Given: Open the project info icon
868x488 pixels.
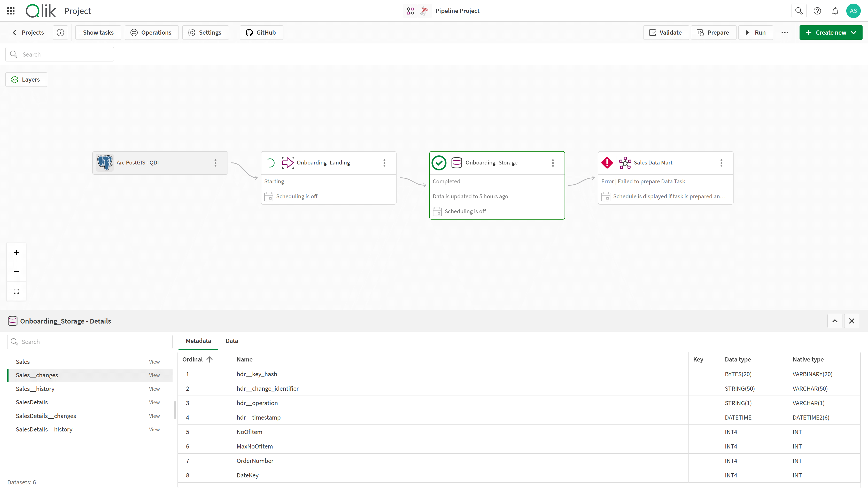Looking at the screenshot, I should 60,32.
